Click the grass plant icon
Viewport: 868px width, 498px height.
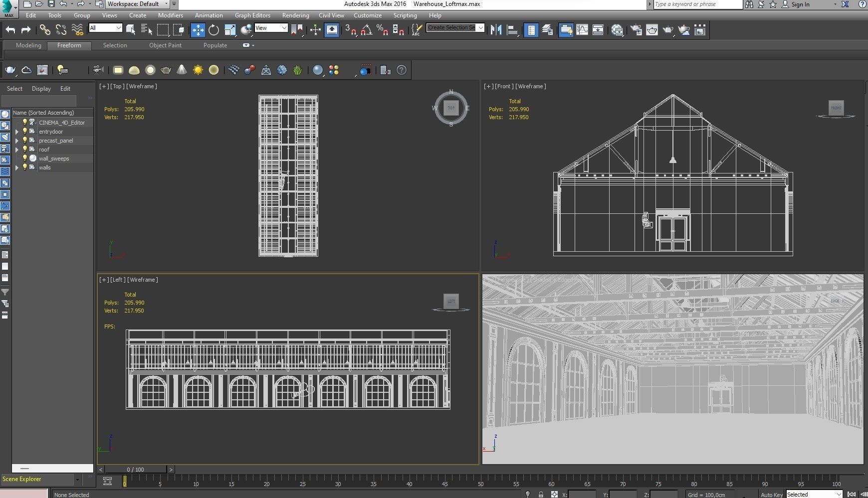point(298,70)
